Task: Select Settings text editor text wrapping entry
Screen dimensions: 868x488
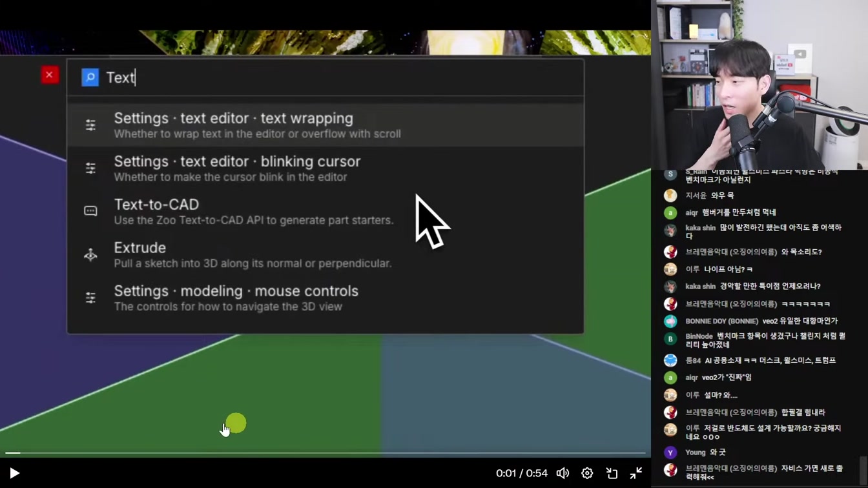Action: click(x=325, y=125)
